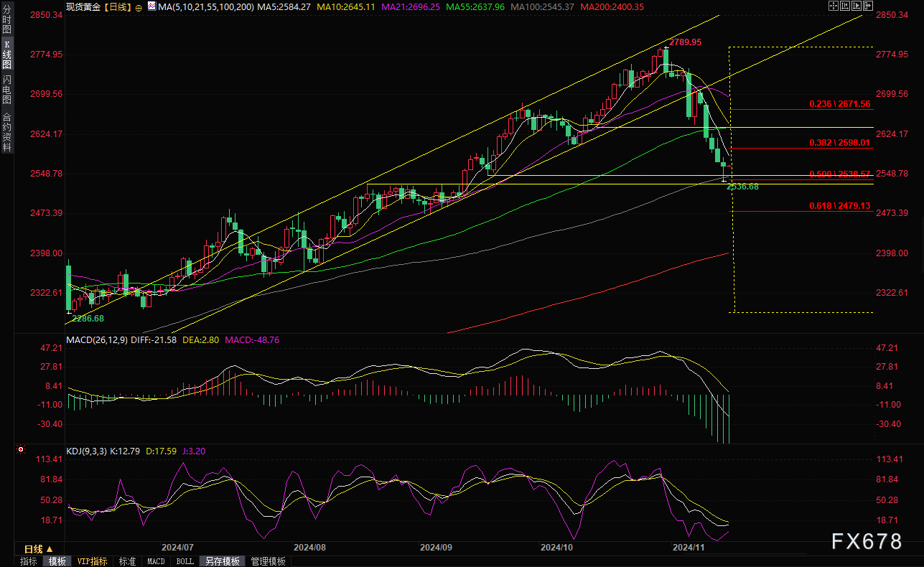924x567 pixels.
Task: Apply the BOLL template
Action: coord(185,561)
